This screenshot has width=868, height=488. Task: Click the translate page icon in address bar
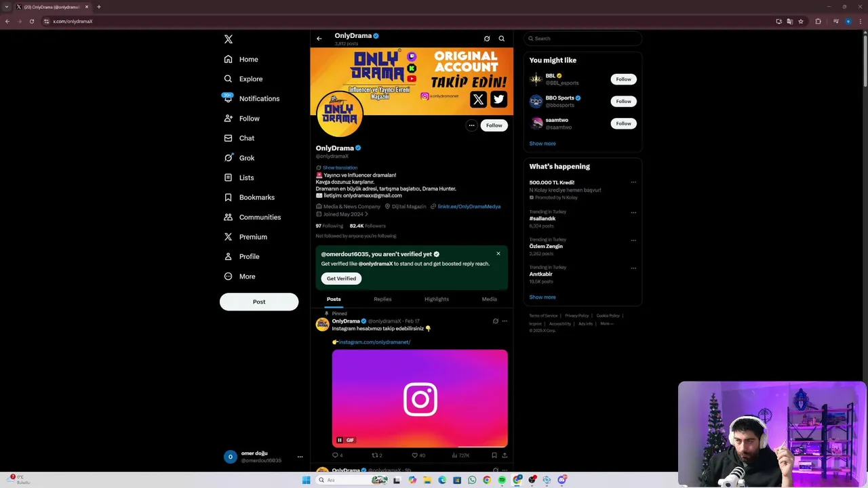point(790,21)
